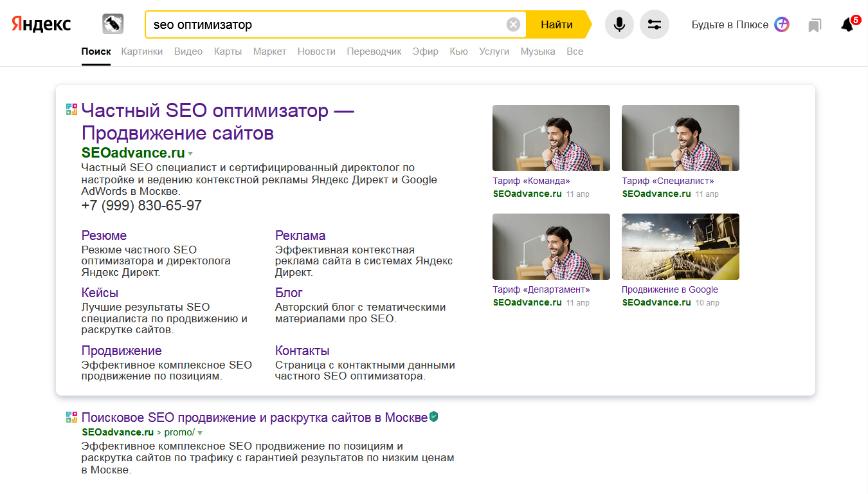Open search settings sliders icon
This screenshot has height=494, width=868.
click(x=655, y=24)
